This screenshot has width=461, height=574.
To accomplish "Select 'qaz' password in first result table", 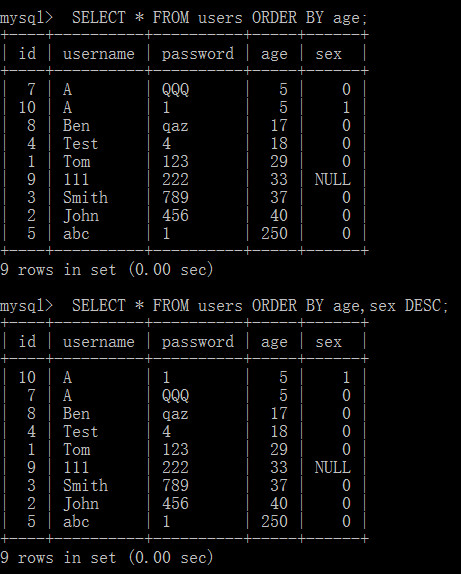I will [175, 126].
